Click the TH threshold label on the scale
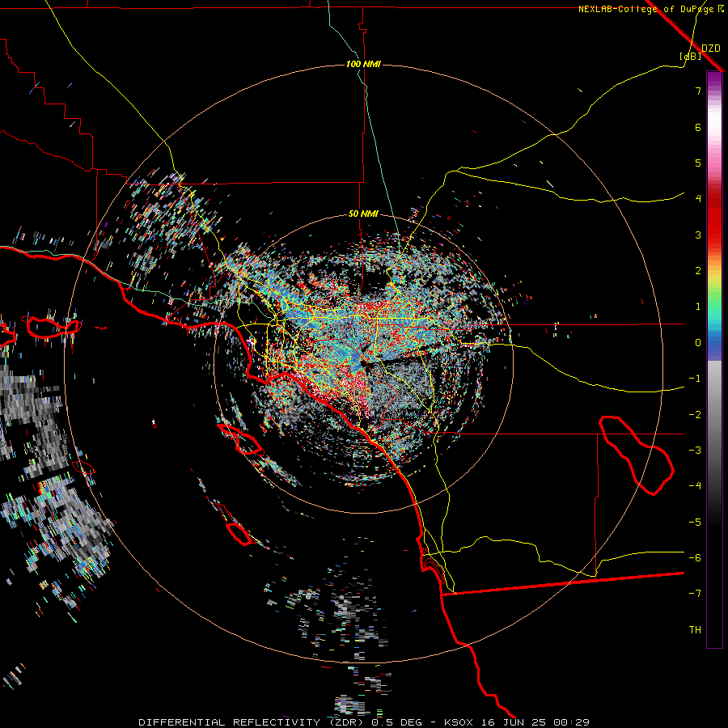Image resolution: width=728 pixels, height=728 pixels. coord(695,630)
